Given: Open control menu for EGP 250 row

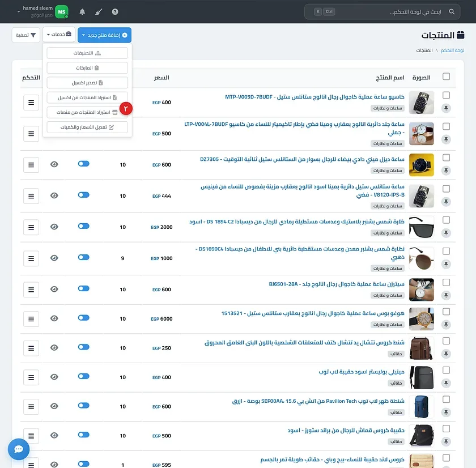Looking at the screenshot, I should tap(31, 348).
